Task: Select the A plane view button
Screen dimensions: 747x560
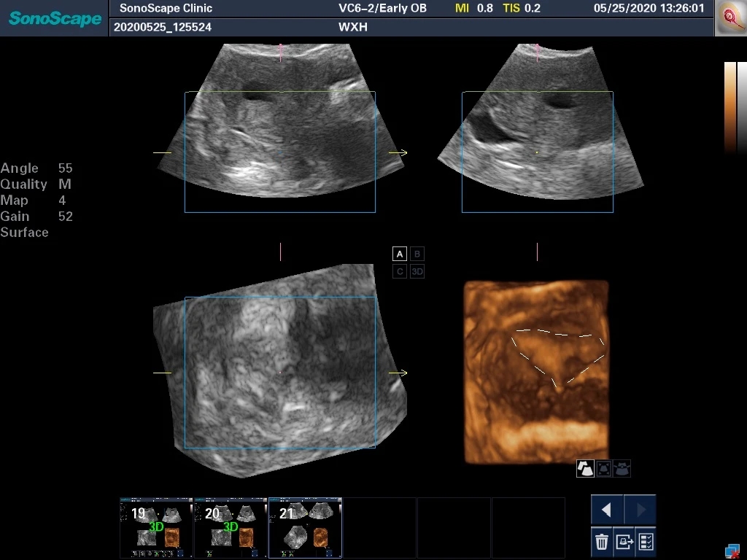Action: 400,254
